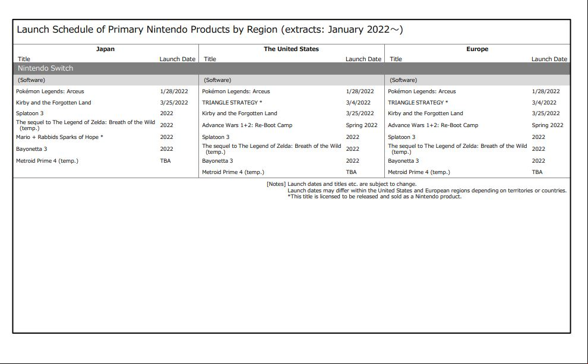588x364 pixels.
Task: Click the '(Software)' label under The United States
Action: click(x=217, y=80)
